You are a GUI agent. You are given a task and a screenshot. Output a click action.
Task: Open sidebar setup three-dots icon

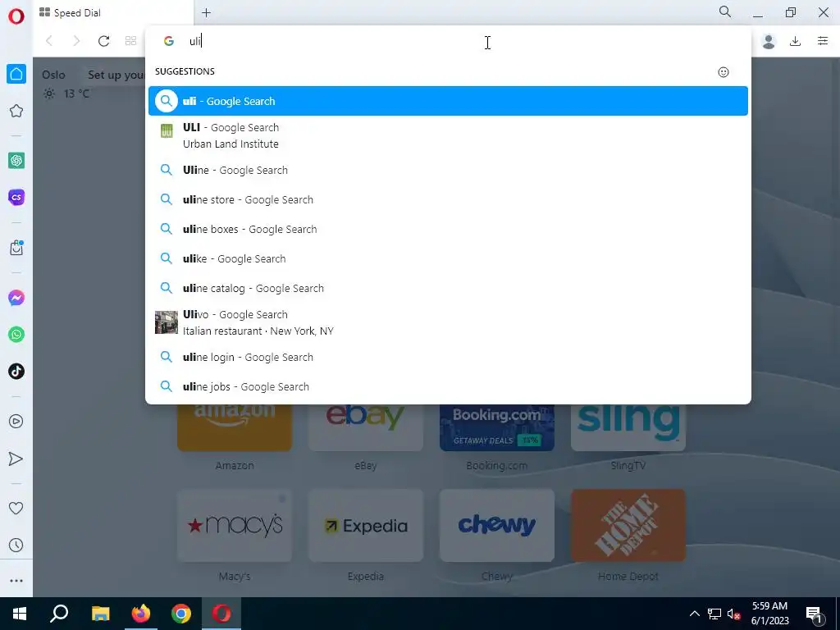point(16,581)
